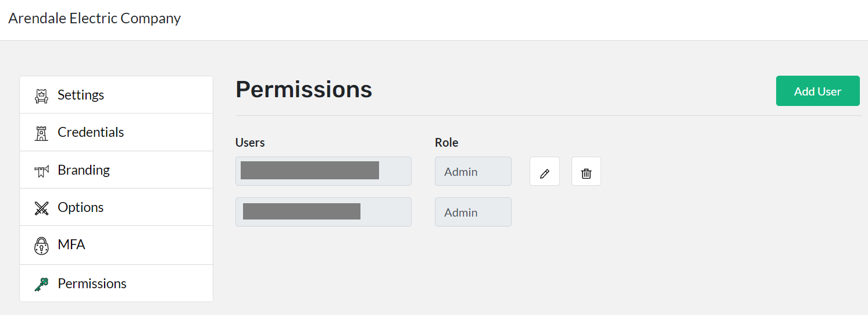Image resolution: width=868 pixels, height=315 pixels.
Task: Click the Arendale Electric Company title
Action: point(95,19)
